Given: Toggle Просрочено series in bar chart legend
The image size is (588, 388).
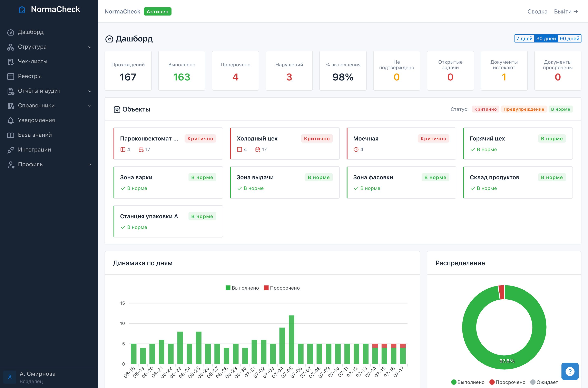Looking at the screenshot, I should tap(282, 288).
